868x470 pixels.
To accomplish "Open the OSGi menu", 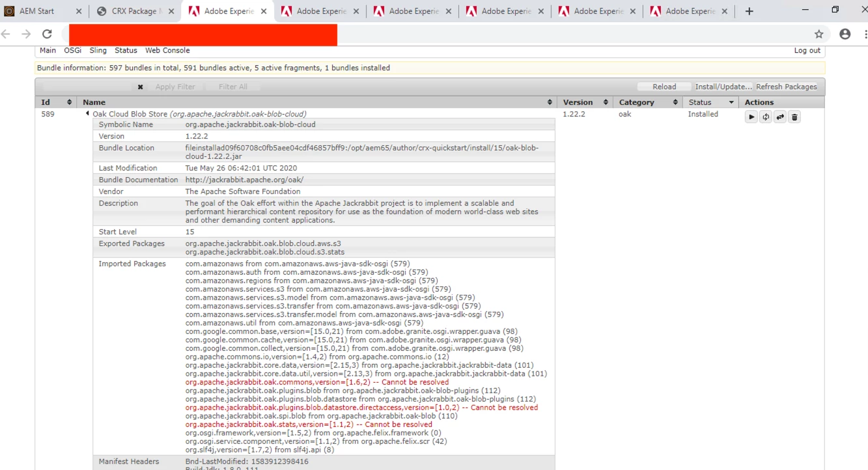I will coord(73,50).
